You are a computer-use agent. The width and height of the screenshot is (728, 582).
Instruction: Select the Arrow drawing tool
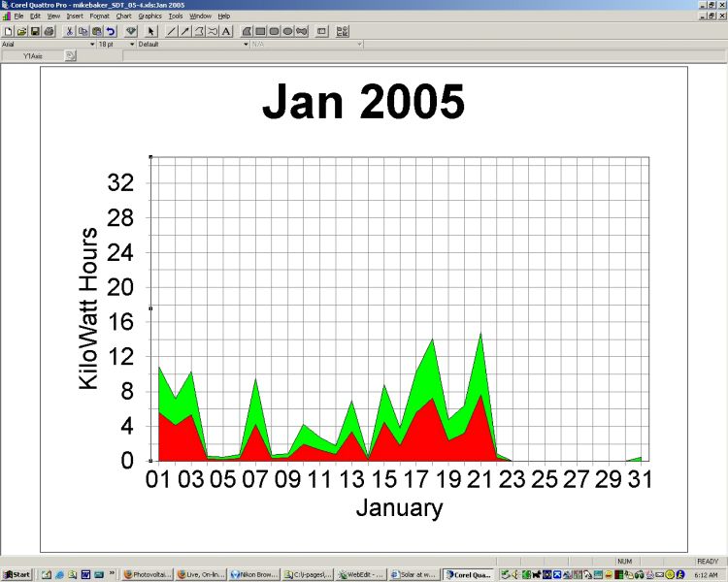[x=185, y=31]
